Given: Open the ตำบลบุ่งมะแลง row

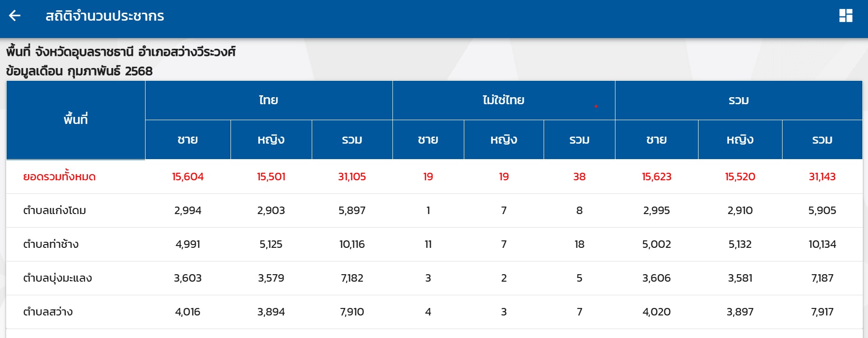Looking at the screenshot, I should 57,278.
